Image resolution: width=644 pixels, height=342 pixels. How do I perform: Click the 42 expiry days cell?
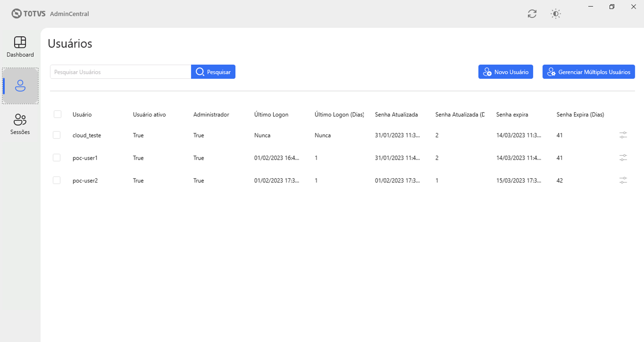pos(560,180)
